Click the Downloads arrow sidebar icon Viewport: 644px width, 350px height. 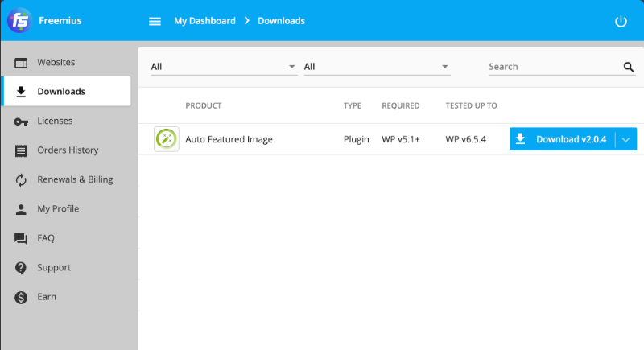pyautogui.click(x=21, y=92)
